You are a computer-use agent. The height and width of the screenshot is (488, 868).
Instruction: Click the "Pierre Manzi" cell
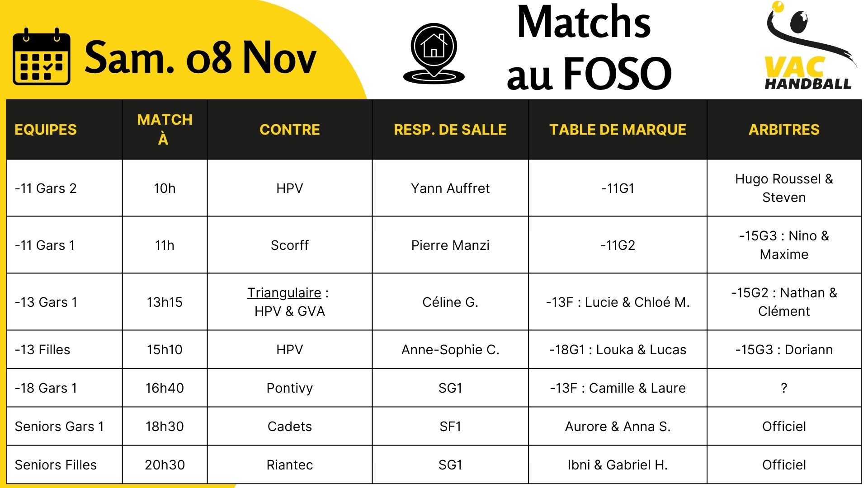(x=450, y=245)
